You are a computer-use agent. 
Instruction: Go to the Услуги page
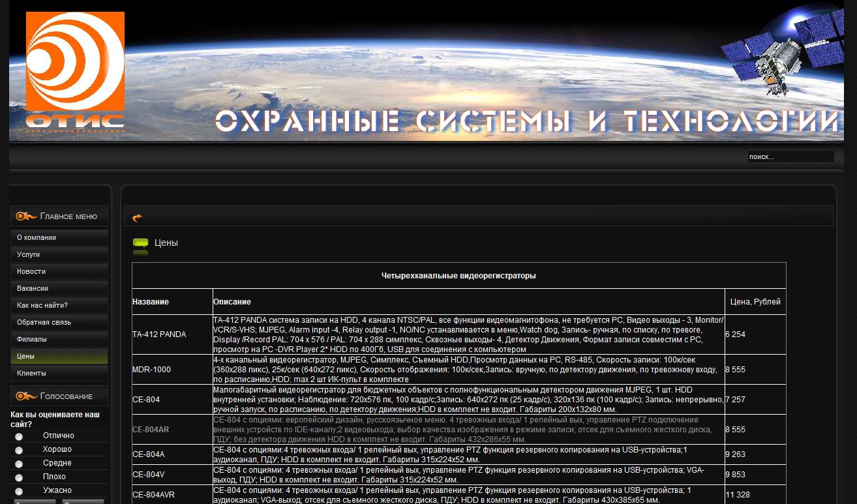29,255
